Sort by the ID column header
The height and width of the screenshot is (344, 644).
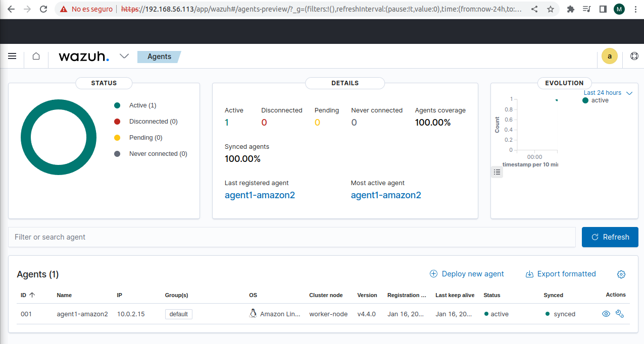coord(28,295)
